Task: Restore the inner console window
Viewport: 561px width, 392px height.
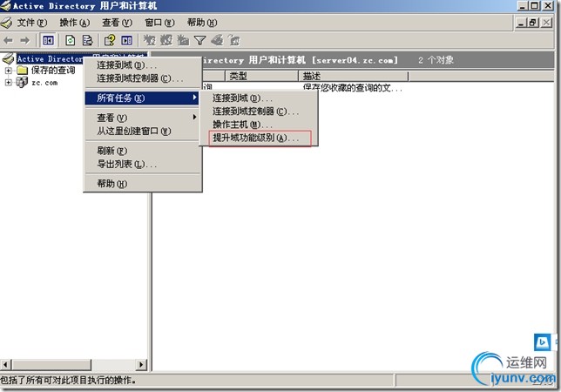Action: tap(533, 23)
